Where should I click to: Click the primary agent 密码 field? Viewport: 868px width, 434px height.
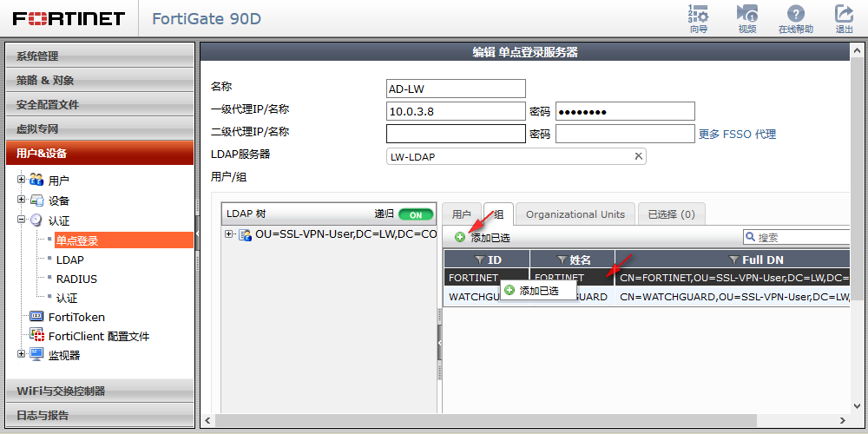coord(625,111)
